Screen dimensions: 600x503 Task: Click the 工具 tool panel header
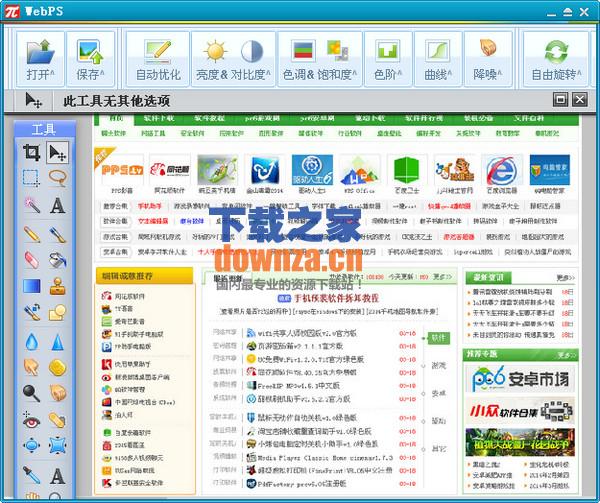pyautogui.click(x=44, y=129)
